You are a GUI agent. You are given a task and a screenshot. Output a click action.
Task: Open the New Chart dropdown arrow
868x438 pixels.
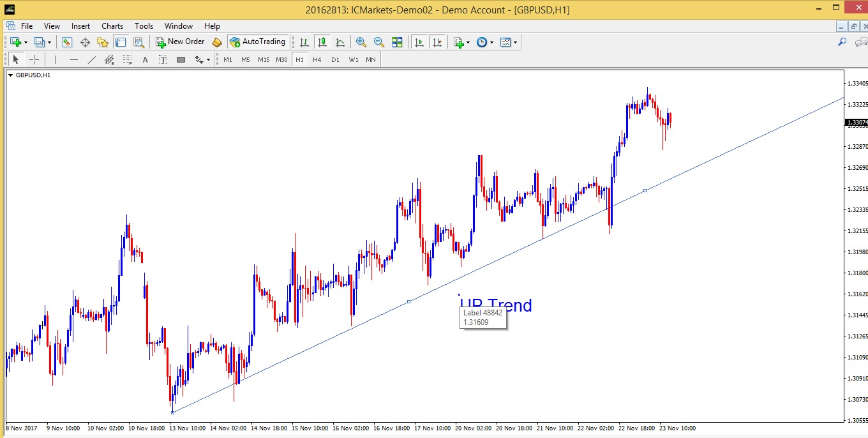click(x=26, y=42)
